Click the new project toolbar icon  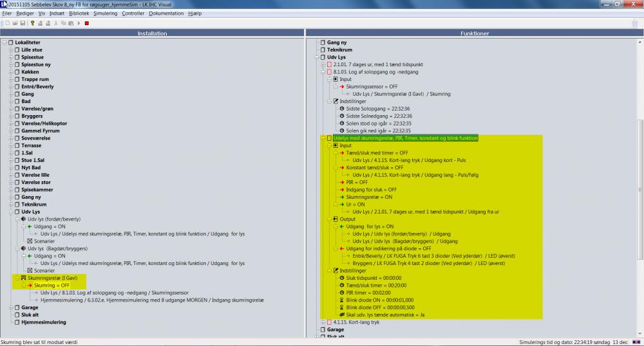click(x=6, y=23)
